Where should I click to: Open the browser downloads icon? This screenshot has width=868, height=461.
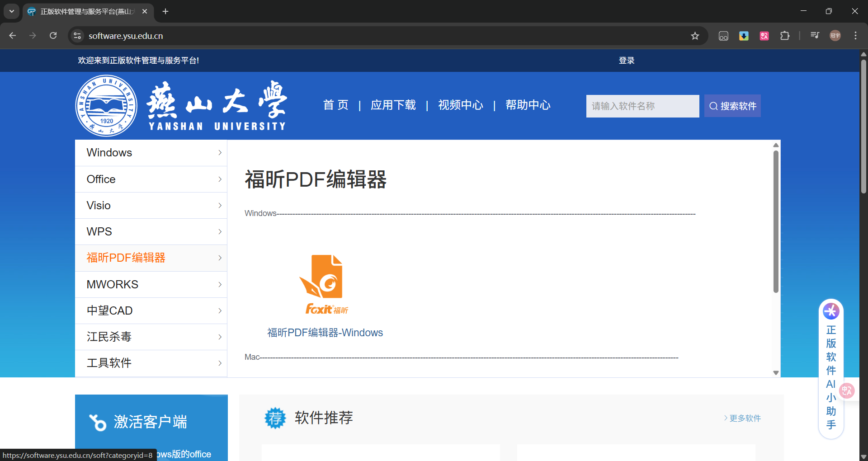coord(744,36)
